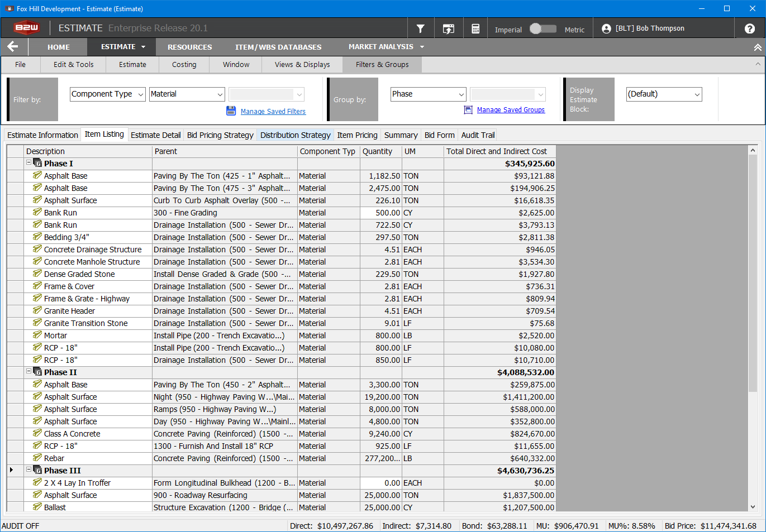Open the user profile icon for Bob Thompson
This screenshot has height=532, width=766.
(606, 28)
